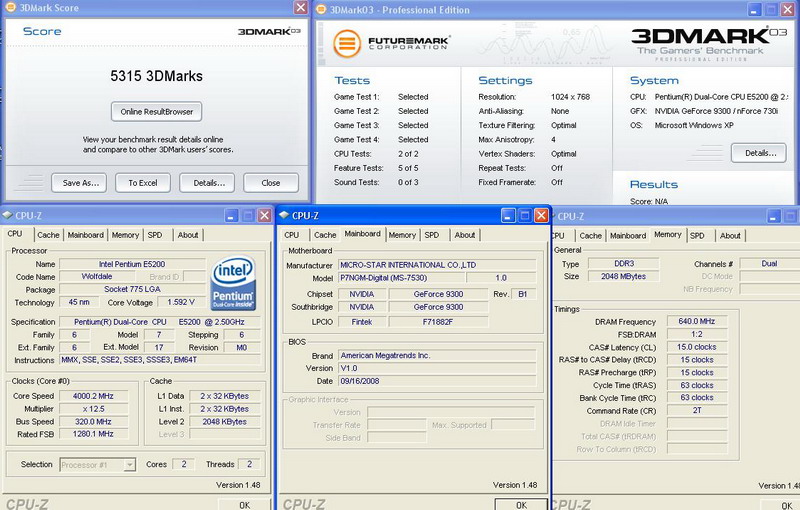This screenshot has width=800, height=510.
Task: Select SPD tab in right CPU-Z window
Action: (x=697, y=236)
